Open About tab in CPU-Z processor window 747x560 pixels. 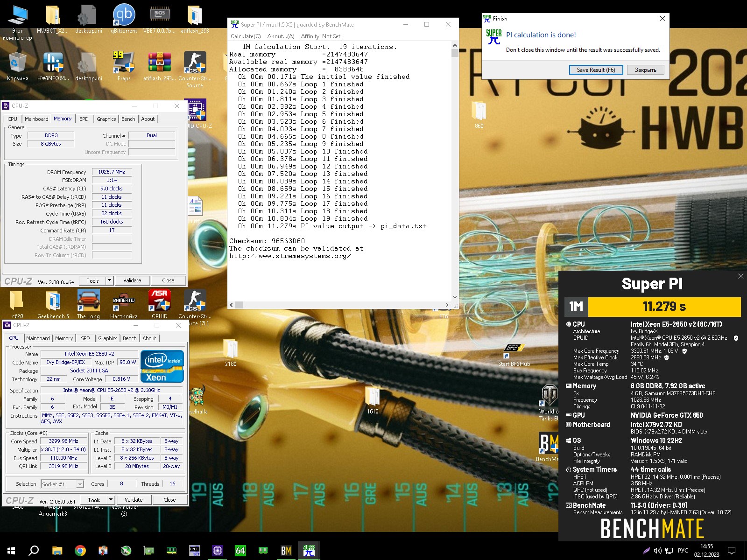pyautogui.click(x=149, y=338)
